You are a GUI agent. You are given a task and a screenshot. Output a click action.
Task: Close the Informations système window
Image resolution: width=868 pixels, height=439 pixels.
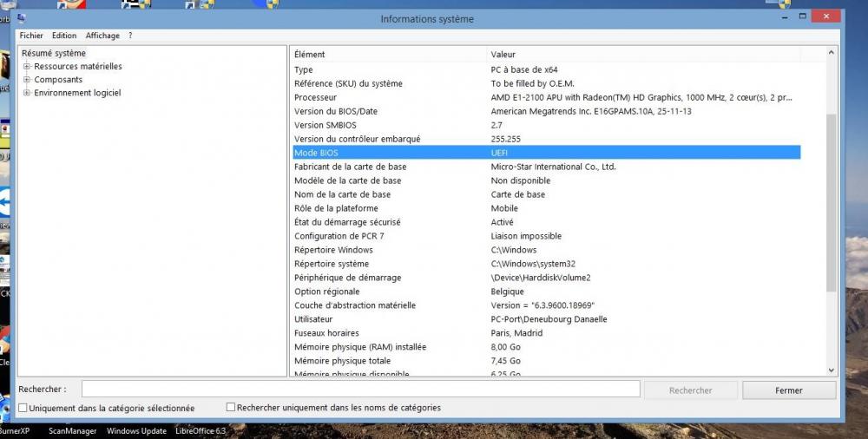click(826, 16)
